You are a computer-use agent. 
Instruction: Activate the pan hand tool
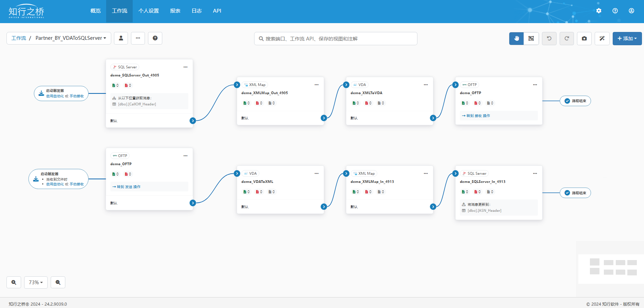coord(516,38)
